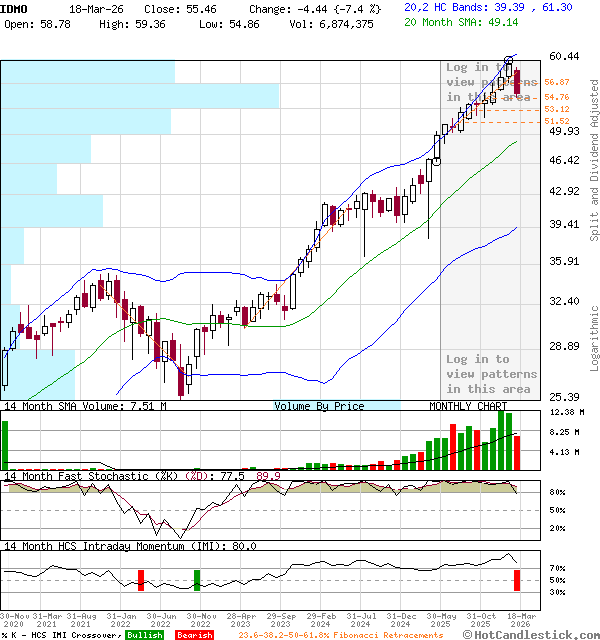600x640 pixels.
Task: Click the latest red IMI bearish bar
Action: click(x=517, y=580)
